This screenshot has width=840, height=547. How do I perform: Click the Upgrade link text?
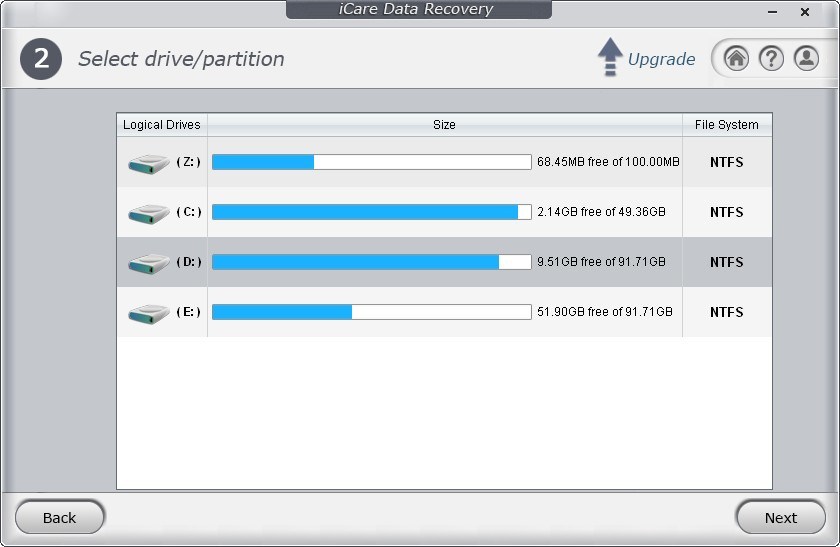(x=662, y=59)
